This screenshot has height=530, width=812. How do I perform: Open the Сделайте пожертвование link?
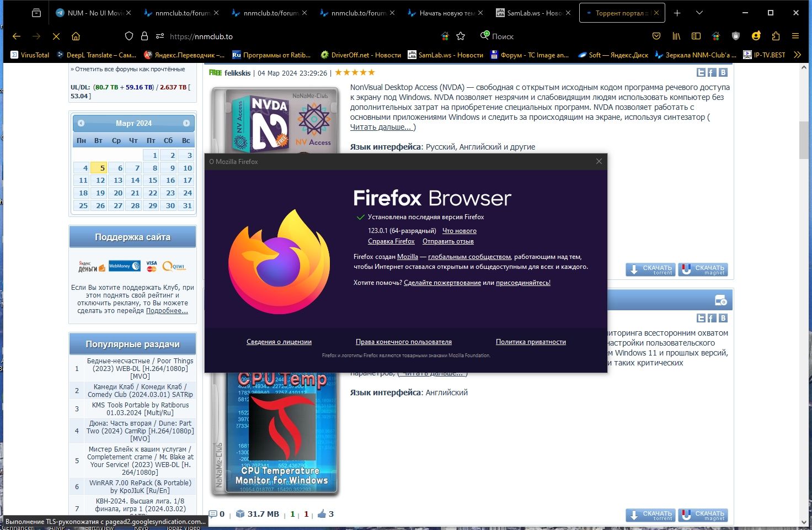coord(442,282)
